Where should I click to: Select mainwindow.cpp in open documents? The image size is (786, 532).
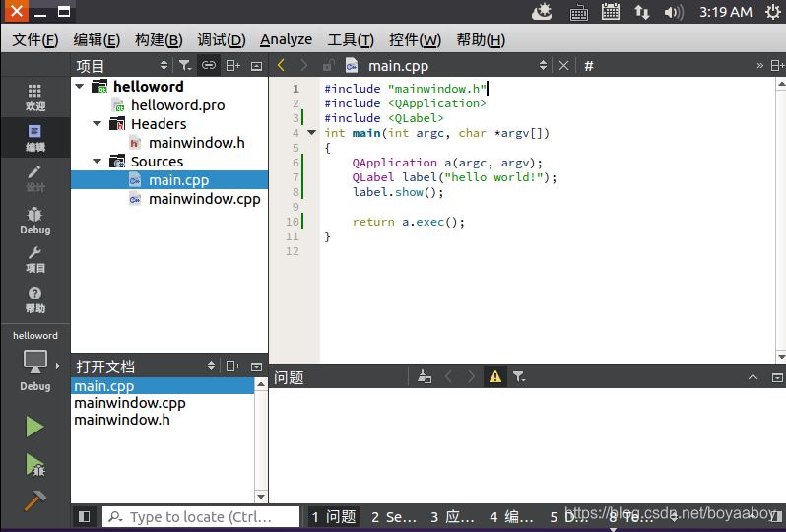click(130, 403)
